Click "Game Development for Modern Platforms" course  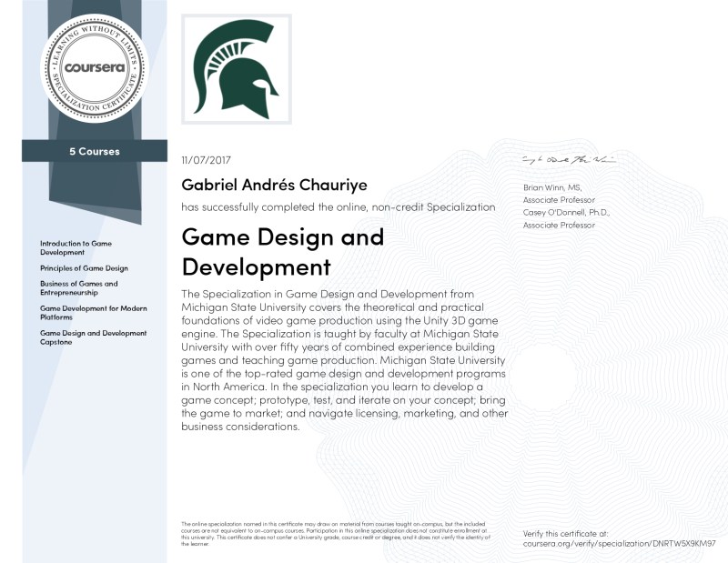click(93, 313)
